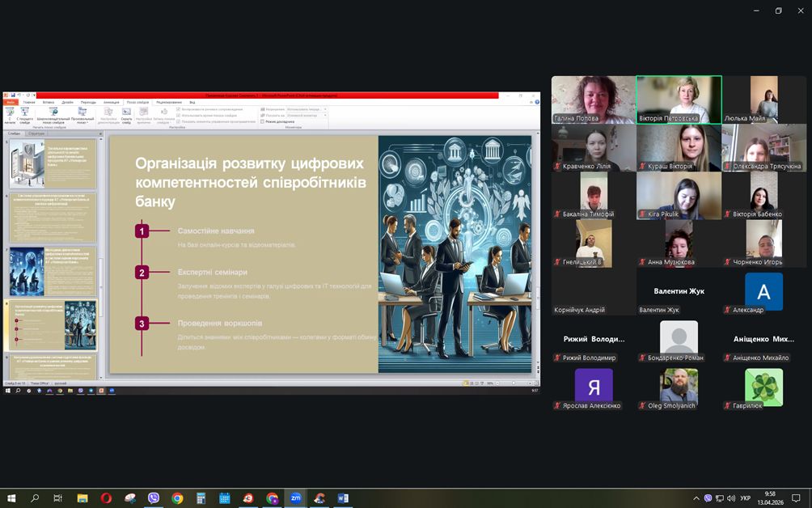Click the volume icon in system tray

click(x=731, y=498)
